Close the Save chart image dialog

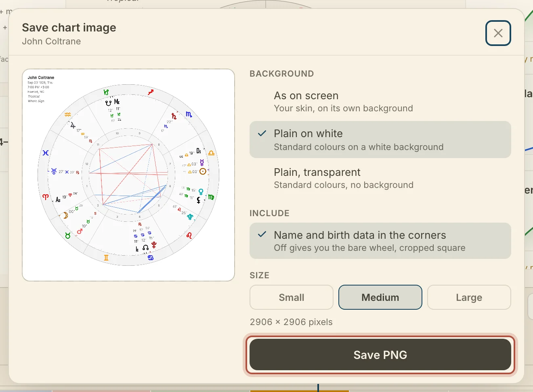498,33
